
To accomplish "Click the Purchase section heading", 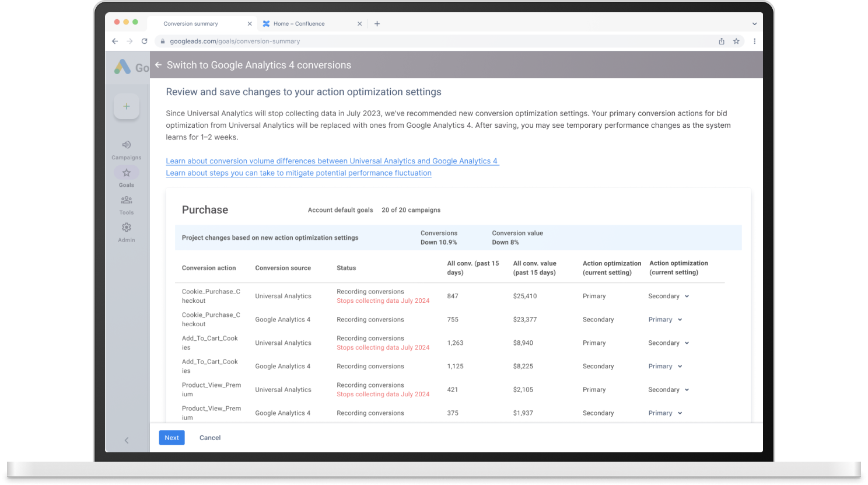I will coord(205,210).
